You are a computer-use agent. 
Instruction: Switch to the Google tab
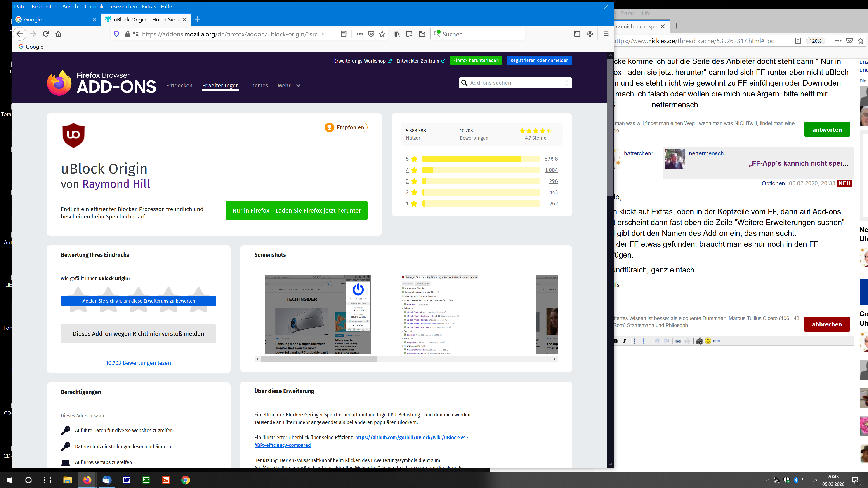pyautogui.click(x=56, y=19)
